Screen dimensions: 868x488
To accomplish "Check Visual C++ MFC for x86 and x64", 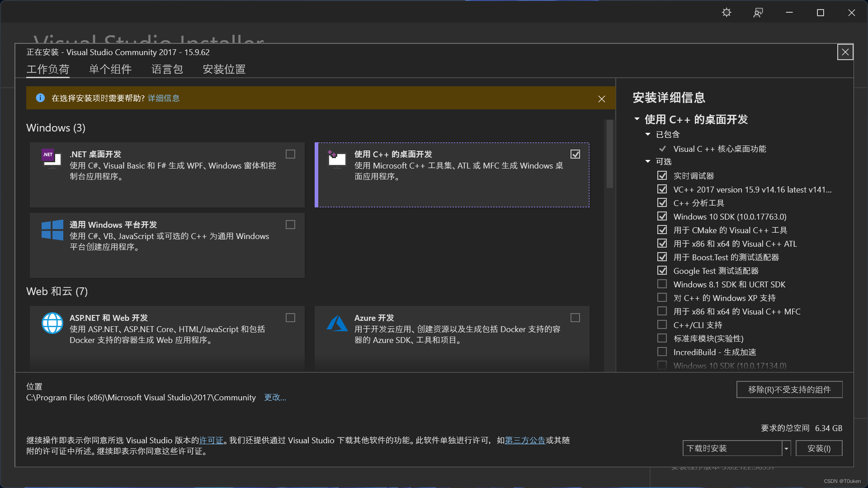I will (x=662, y=311).
